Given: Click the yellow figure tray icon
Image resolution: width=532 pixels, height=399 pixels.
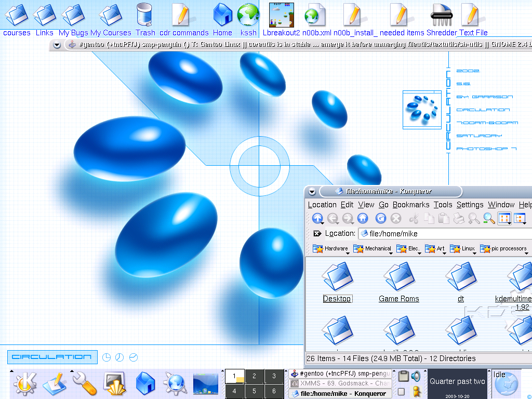Looking at the screenshot, I should 416,391.
